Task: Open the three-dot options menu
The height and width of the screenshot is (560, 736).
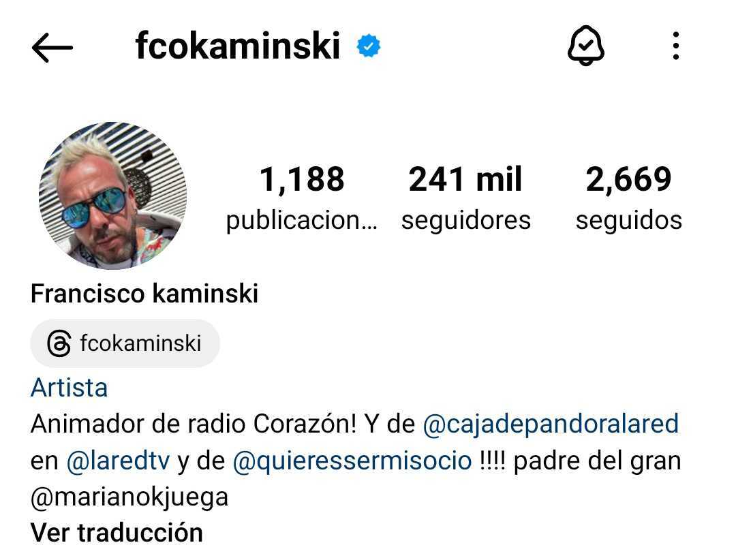Action: point(675,46)
